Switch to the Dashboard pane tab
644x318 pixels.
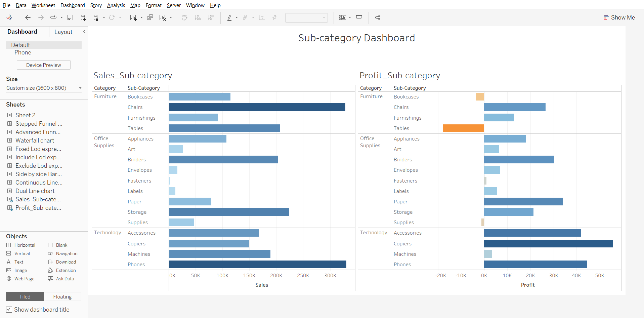[22, 32]
